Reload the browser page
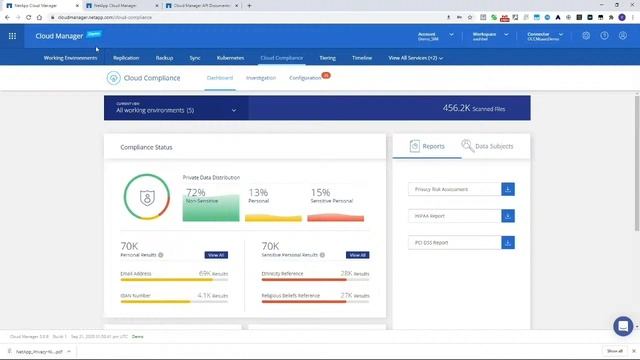The height and width of the screenshot is (360, 640). pyautogui.click(x=29, y=17)
